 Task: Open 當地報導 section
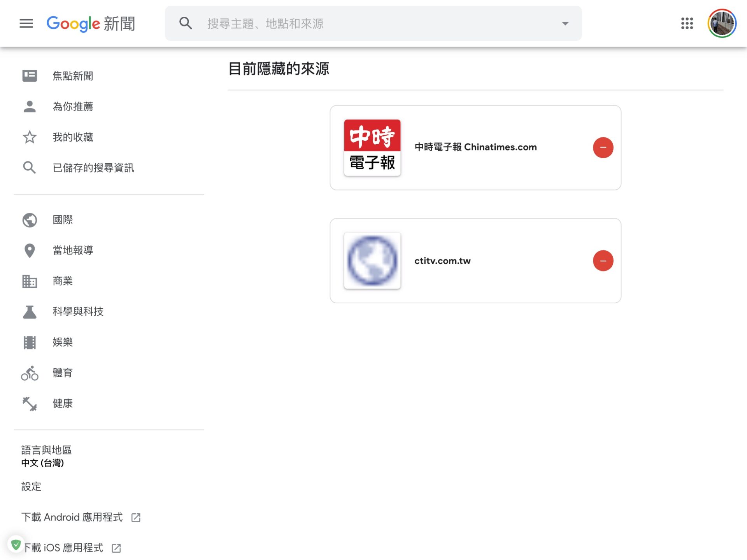(73, 250)
